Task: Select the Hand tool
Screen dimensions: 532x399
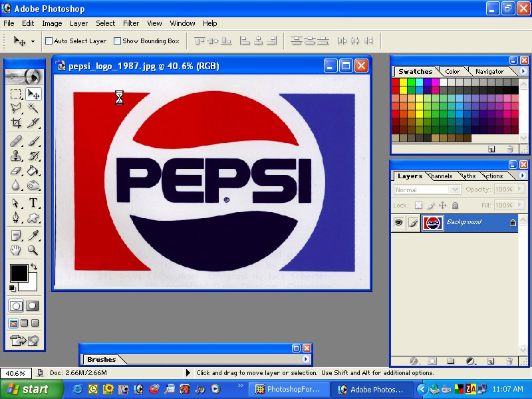Action: (x=15, y=250)
